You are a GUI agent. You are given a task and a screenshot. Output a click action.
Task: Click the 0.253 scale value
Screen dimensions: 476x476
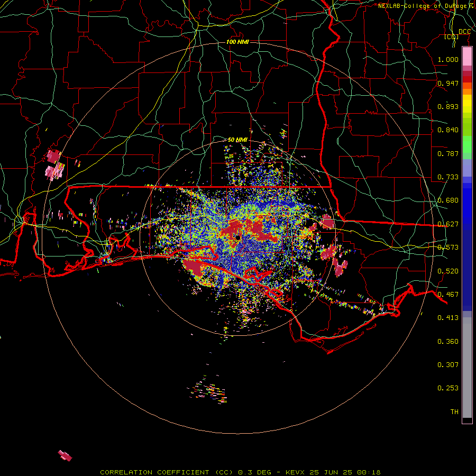(448, 388)
